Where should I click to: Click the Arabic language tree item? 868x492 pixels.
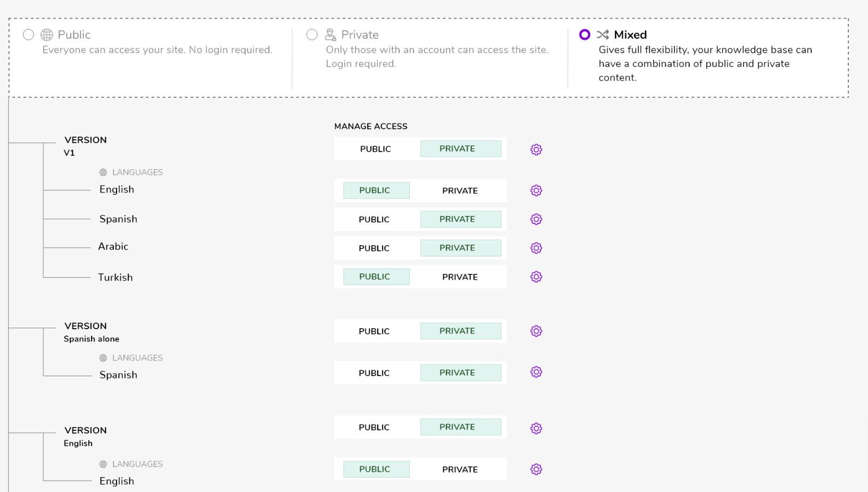113,246
